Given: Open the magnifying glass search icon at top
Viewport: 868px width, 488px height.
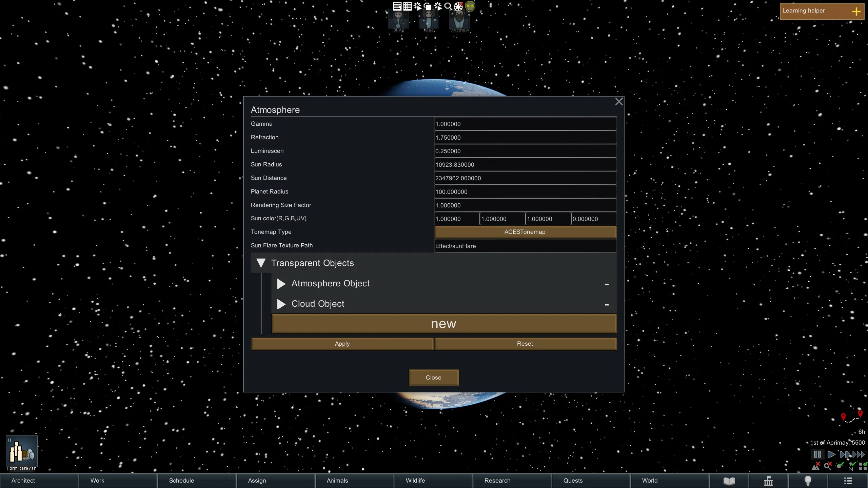Looking at the screenshot, I should [x=448, y=6].
